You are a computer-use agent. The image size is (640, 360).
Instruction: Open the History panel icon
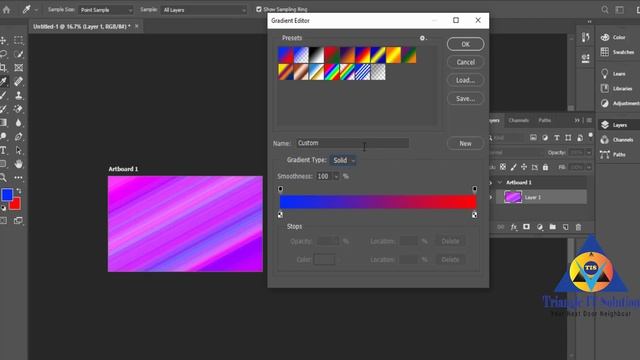(585, 38)
